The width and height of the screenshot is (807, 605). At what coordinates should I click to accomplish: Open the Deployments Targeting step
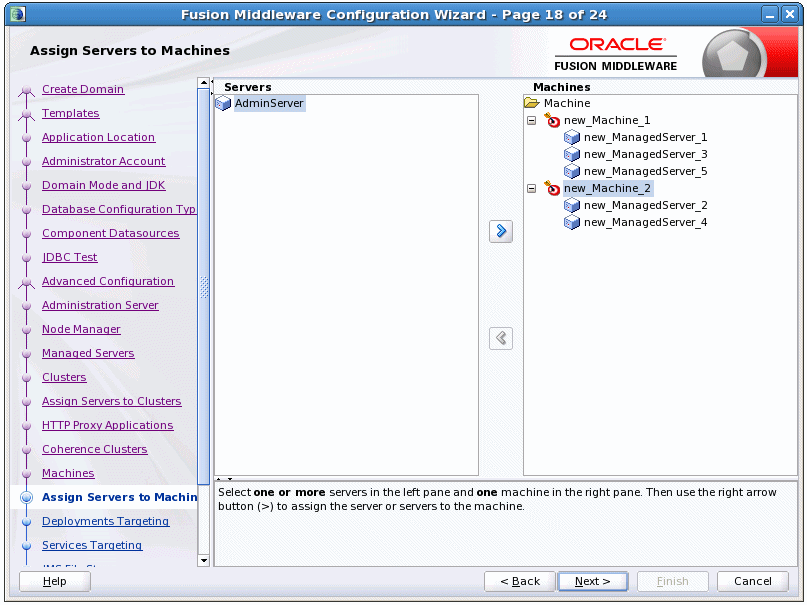(106, 521)
